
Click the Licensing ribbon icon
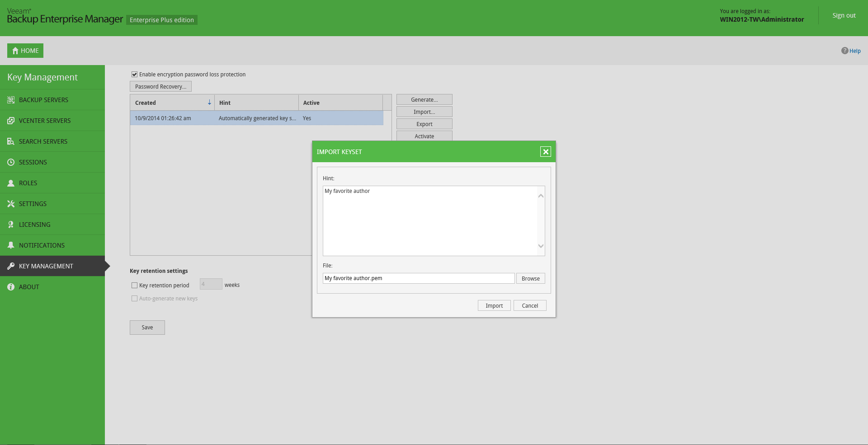[x=11, y=225]
